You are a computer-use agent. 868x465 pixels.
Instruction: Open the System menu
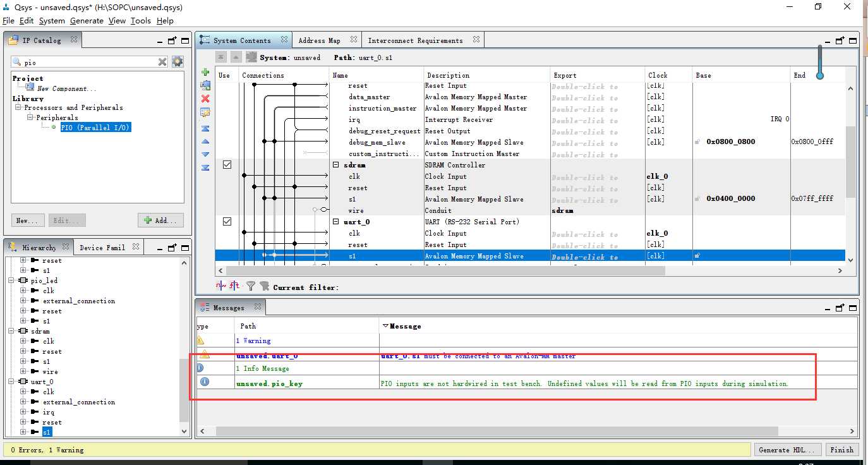tap(52, 21)
